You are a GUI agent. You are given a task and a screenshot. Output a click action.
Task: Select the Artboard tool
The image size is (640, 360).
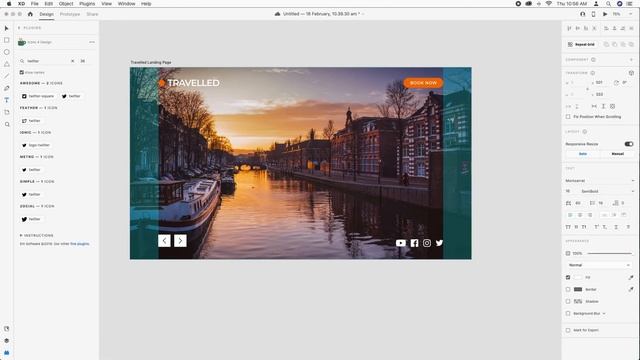[x=7, y=112]
